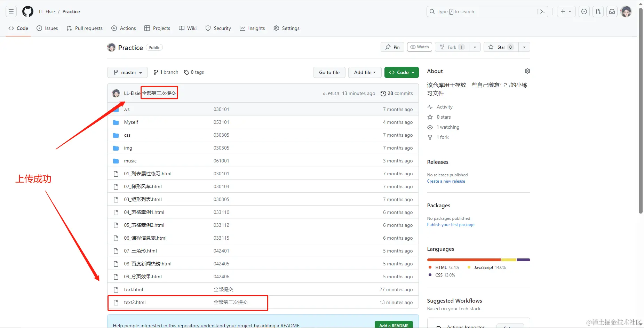The width and height of the screenshot is (644, 328).
Task: Switch to the Insights tab
Action: (x=252, y=28)
